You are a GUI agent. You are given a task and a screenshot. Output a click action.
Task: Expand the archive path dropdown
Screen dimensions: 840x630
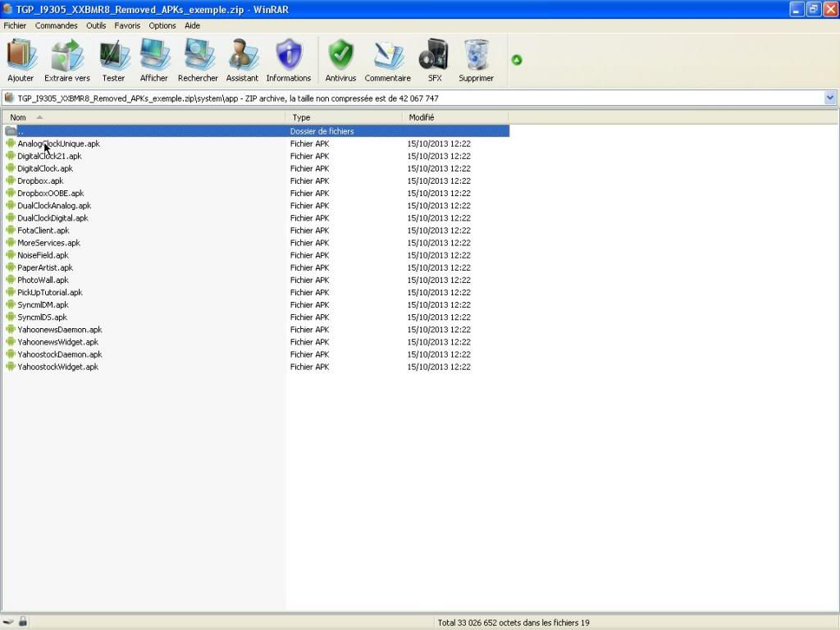coord(830,98)
